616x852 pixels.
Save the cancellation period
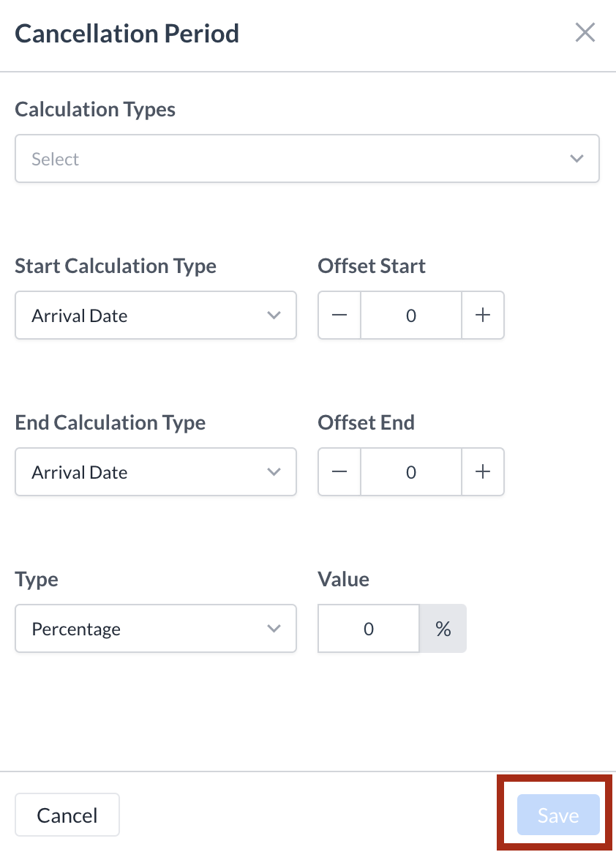click(x=558, y=815)
